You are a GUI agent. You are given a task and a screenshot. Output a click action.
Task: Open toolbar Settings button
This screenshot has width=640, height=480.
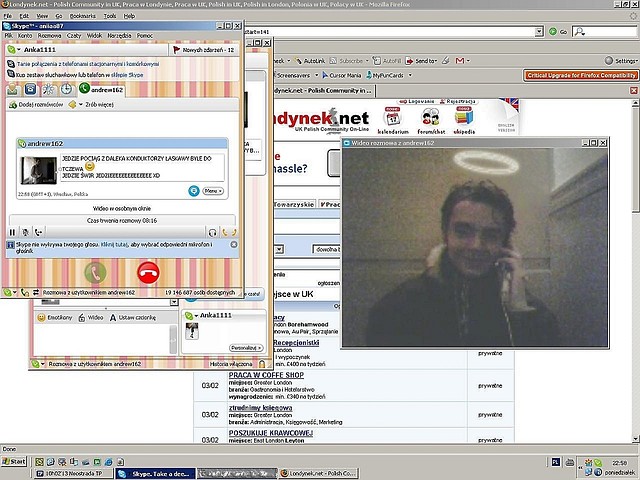pyautogui.click(x=621, y=61)
